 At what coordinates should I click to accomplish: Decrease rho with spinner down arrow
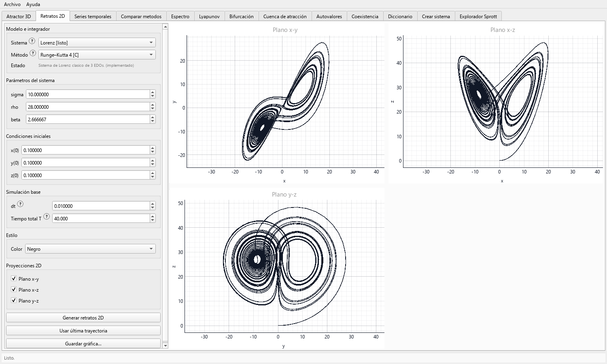coord(153,109)
